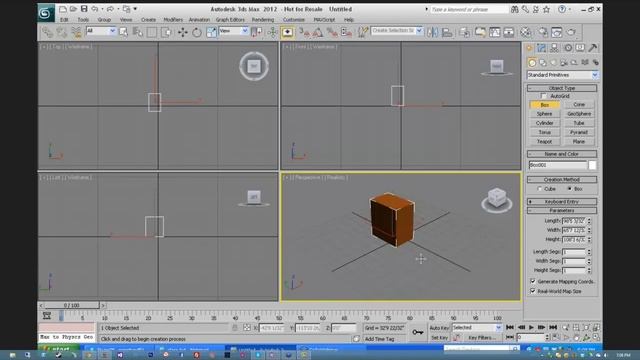Viewport: 640px width, 360px height.
Task: Click the Select by Name icon
Action: click(138, 32)
